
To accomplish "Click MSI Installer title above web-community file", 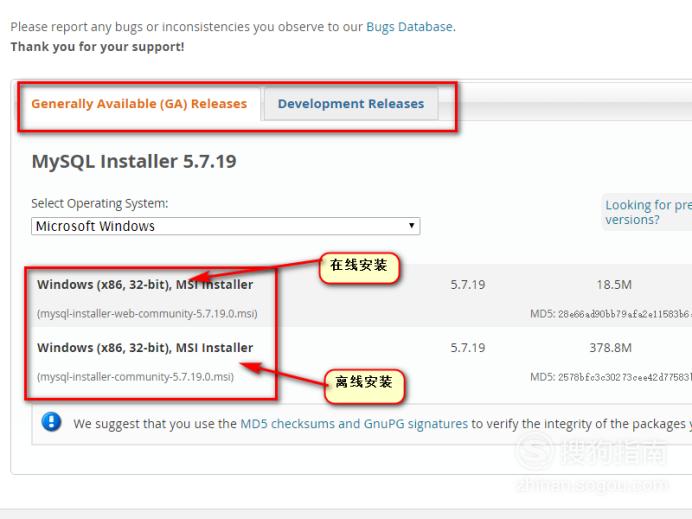I will (145, 285).
